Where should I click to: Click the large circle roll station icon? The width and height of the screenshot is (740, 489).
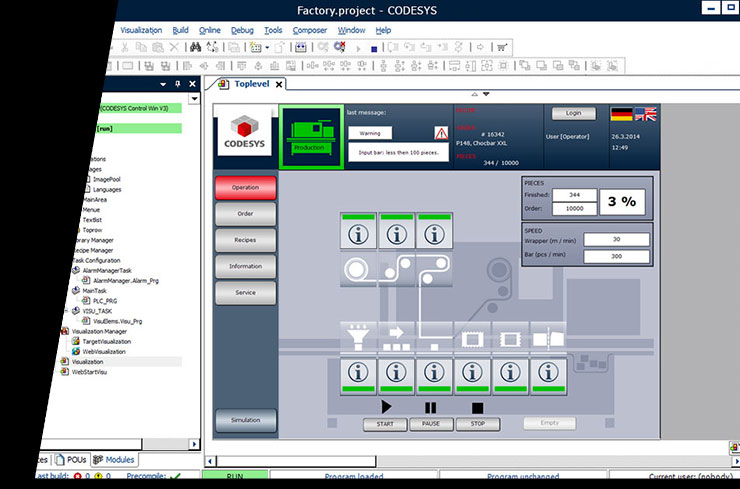358,270
